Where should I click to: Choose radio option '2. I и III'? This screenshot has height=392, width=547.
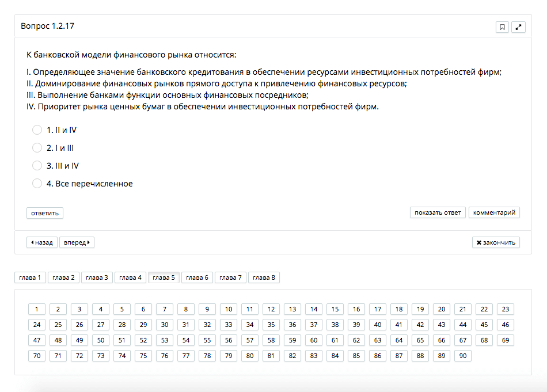pos(37,148)
